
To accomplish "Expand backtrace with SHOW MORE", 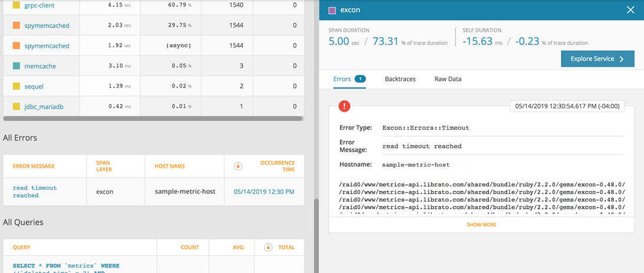I will (481, 225).
